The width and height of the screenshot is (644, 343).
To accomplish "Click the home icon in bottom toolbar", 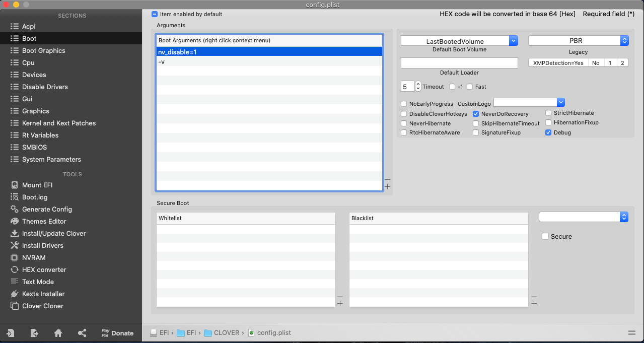I will (x=58, y=333).
